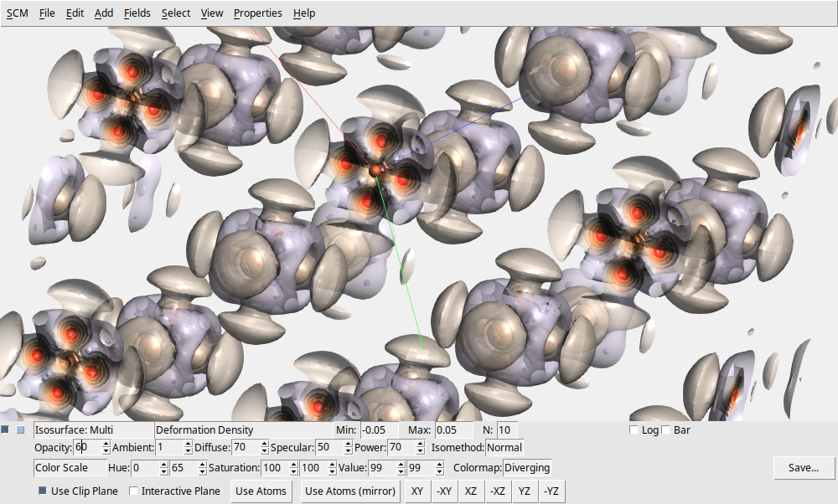The height and width of the screenshot is (504, 838).
Task: Open the Fields menu
Action: [137, 13]
